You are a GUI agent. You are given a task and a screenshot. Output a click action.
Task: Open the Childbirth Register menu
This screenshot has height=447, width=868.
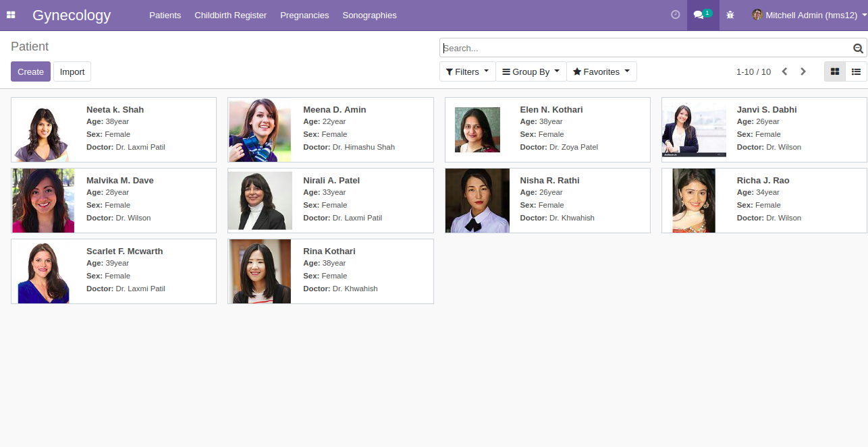230,15
